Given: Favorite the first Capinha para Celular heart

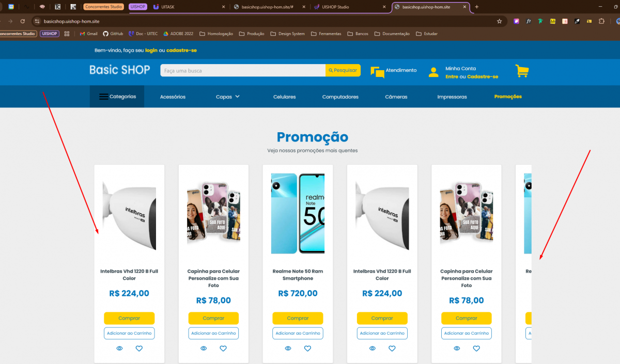Looking at the screenshot, I should (x=223, y=349).
